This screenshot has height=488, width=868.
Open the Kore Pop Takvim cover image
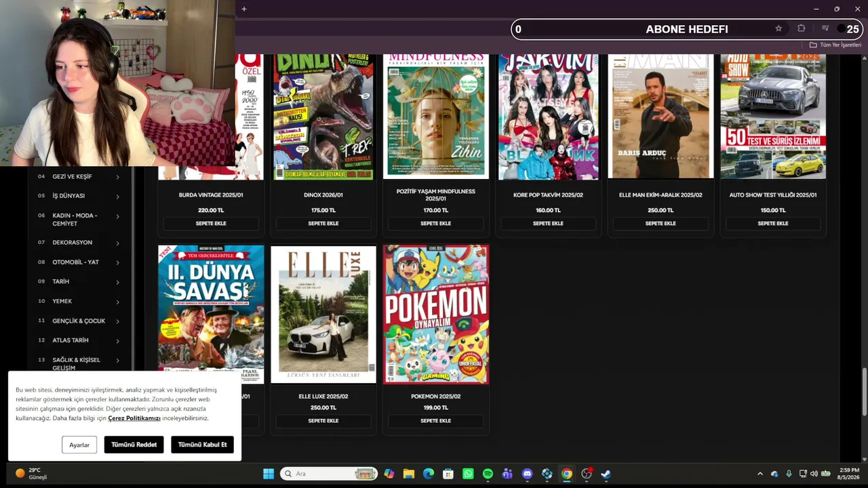click(549, 117)
